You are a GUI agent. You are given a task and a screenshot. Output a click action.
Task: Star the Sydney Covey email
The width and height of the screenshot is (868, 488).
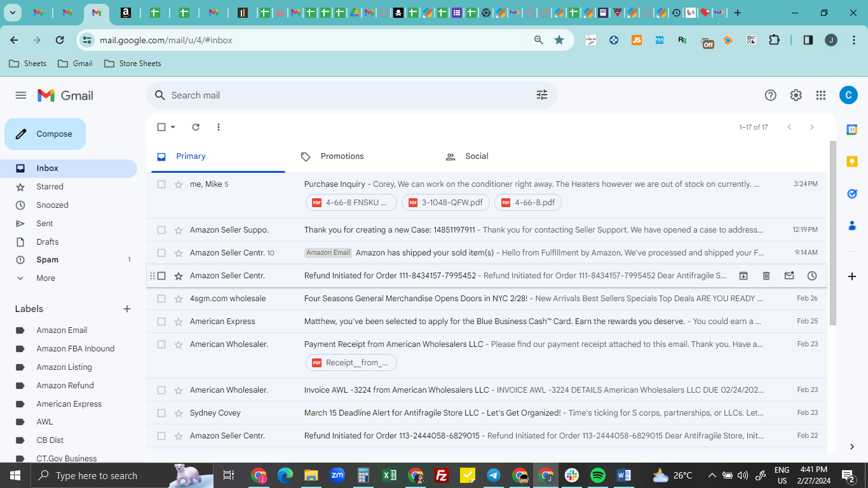[x=179, y=413]
